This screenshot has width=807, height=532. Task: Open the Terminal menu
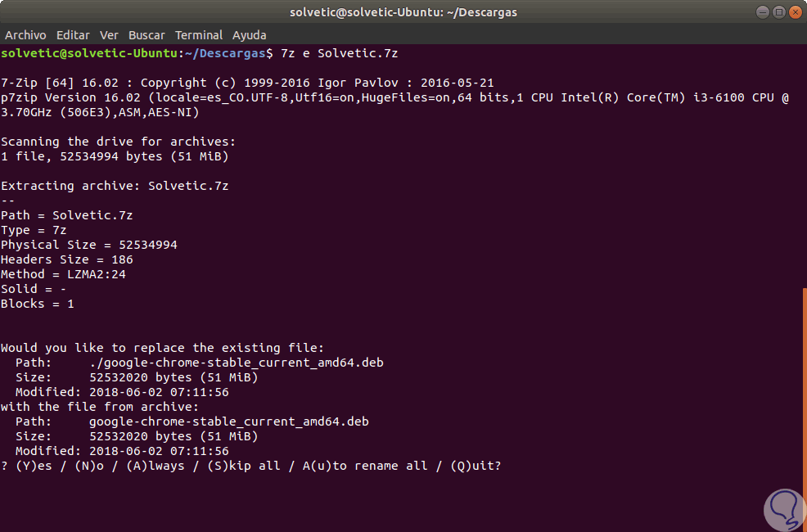pos(198,35)
